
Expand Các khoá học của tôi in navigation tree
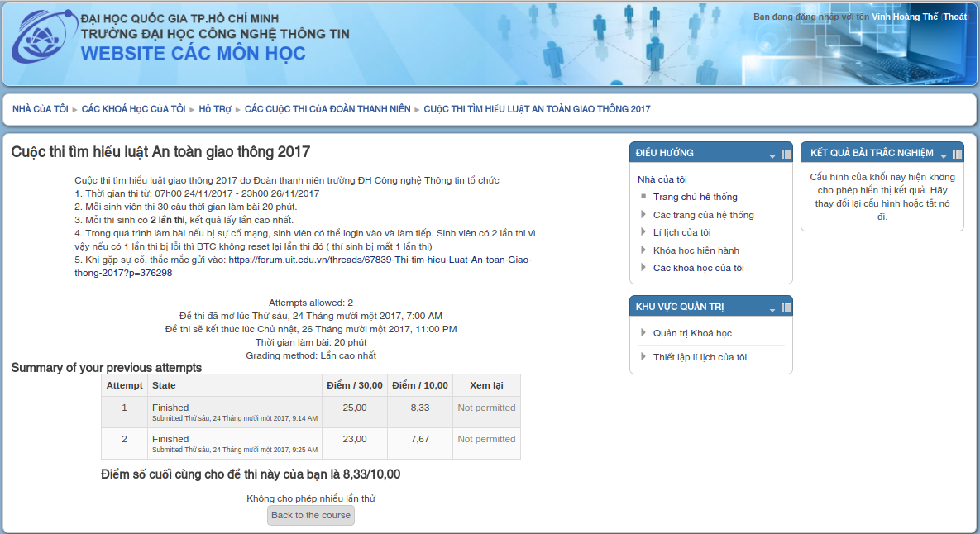coord(644,268)
